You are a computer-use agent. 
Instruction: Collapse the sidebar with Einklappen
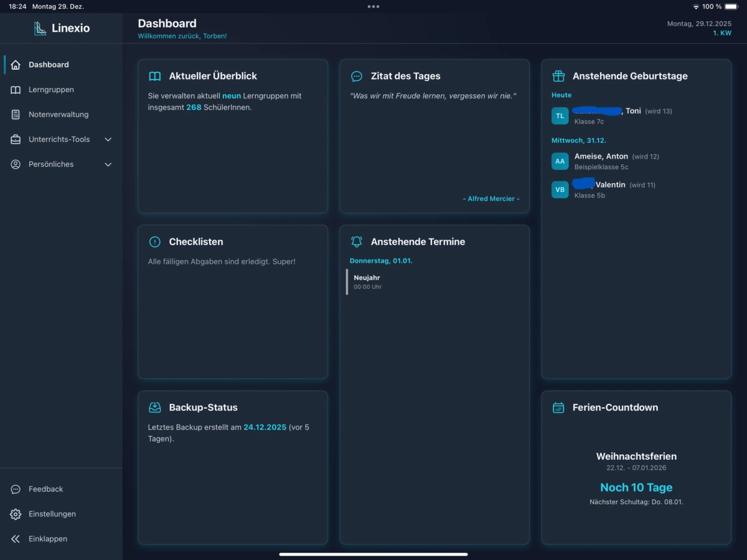pos(47,539)
